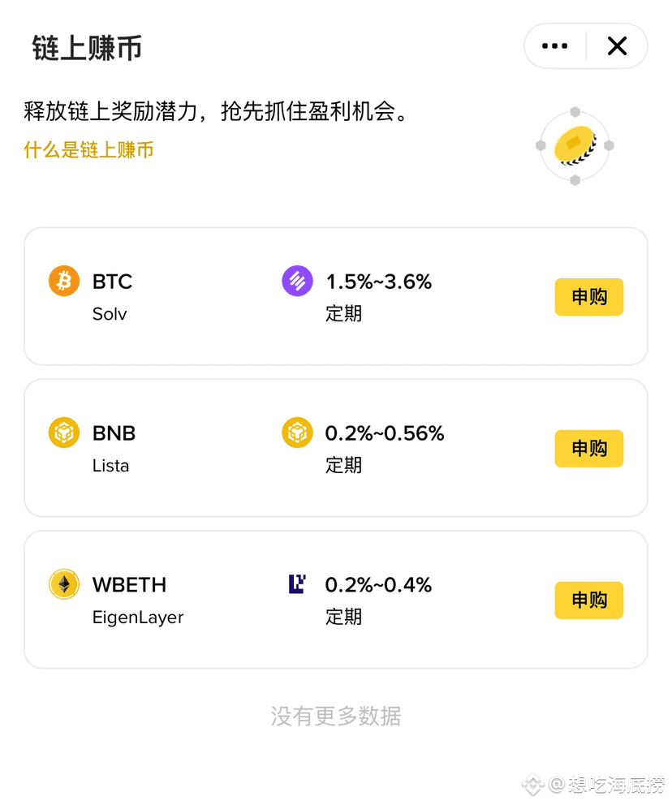Click the purple Solv protocol icon
This screenshot has height=805, width=672.
pyautogui.click(x=297, y=281)
